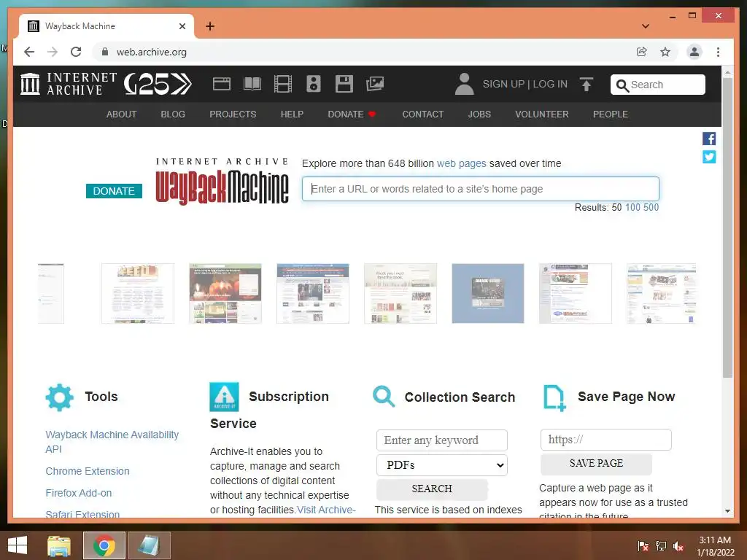Click the SEARCH button under Collection Search
The height and width of the screenshot is (560, 747).
click(x=432, y=489)
